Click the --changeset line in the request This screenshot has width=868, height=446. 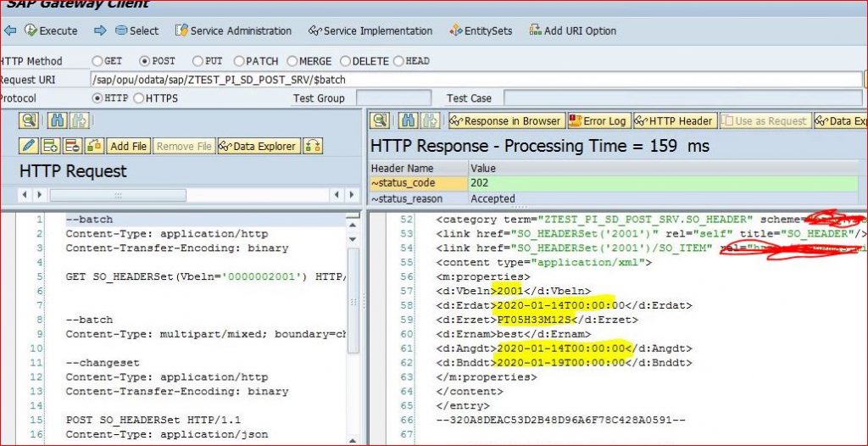click(103, 363)
